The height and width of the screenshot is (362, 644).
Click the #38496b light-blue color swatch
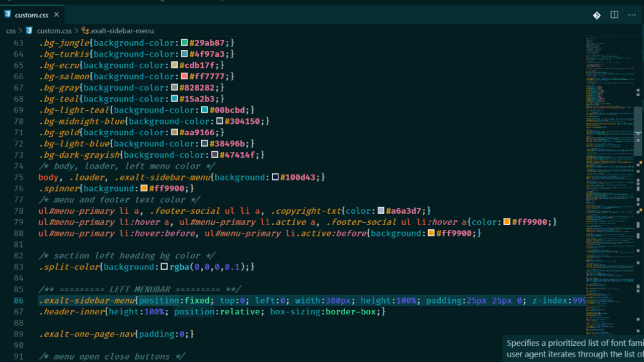point(204,143)
